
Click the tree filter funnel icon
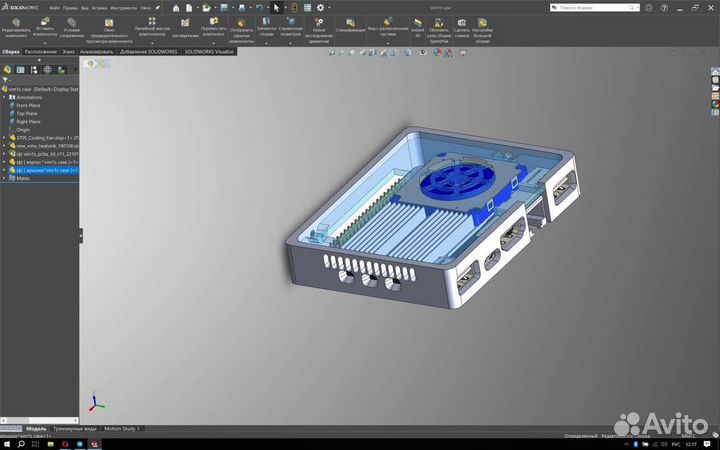point(5,80)
